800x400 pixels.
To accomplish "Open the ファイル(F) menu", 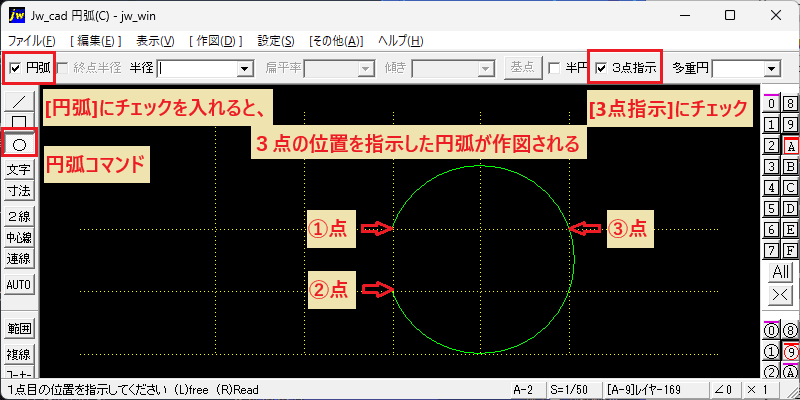I will (x=32, y=41).
